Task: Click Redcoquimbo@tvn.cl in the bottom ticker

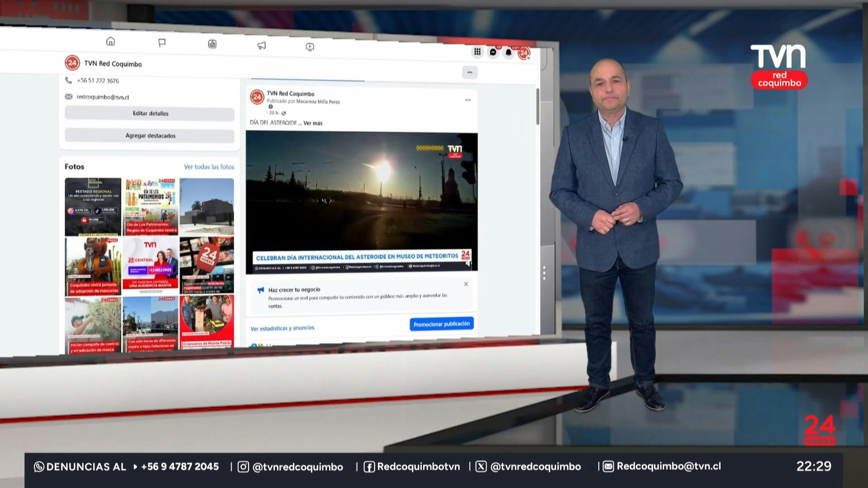Action: (x=669, y=466)
